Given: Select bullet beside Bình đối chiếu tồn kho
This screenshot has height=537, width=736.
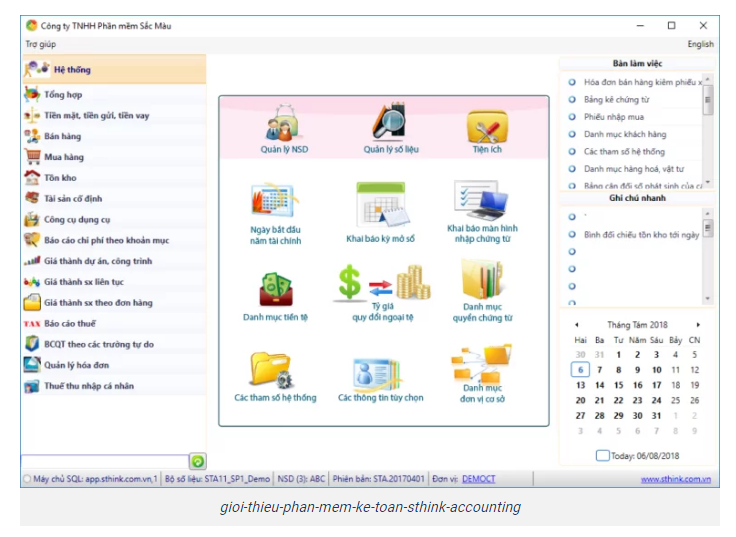Looking at the screenshot, I should (572, 234).
